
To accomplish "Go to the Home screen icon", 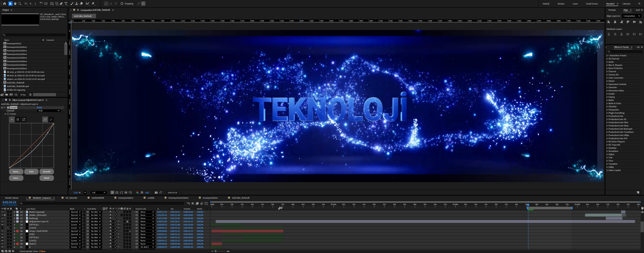I will 4,4.
